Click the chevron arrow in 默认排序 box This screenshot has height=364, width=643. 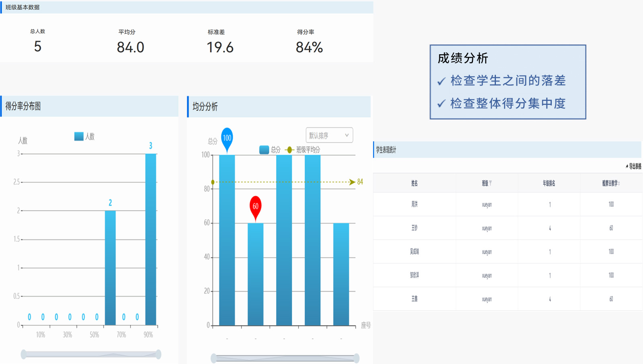(x=347, y=135)
